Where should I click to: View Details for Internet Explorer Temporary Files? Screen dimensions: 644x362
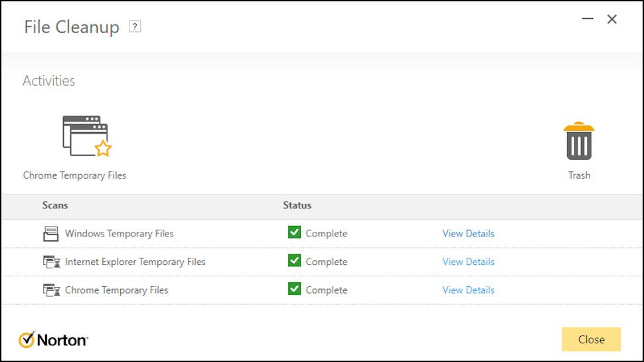(468, 262)
